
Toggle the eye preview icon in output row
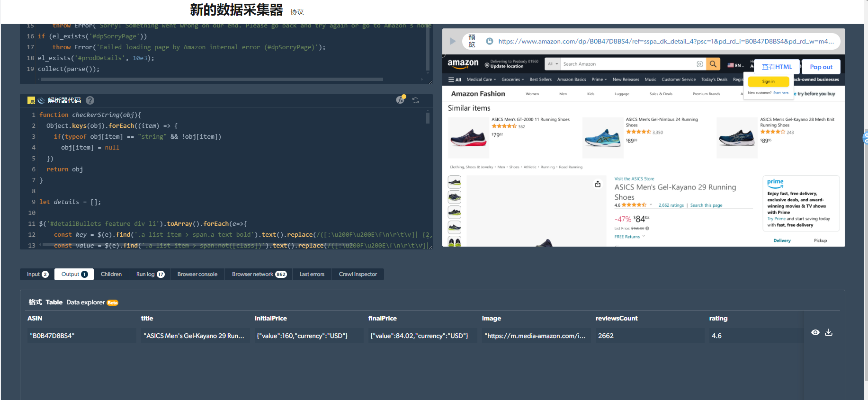(815, 332)
